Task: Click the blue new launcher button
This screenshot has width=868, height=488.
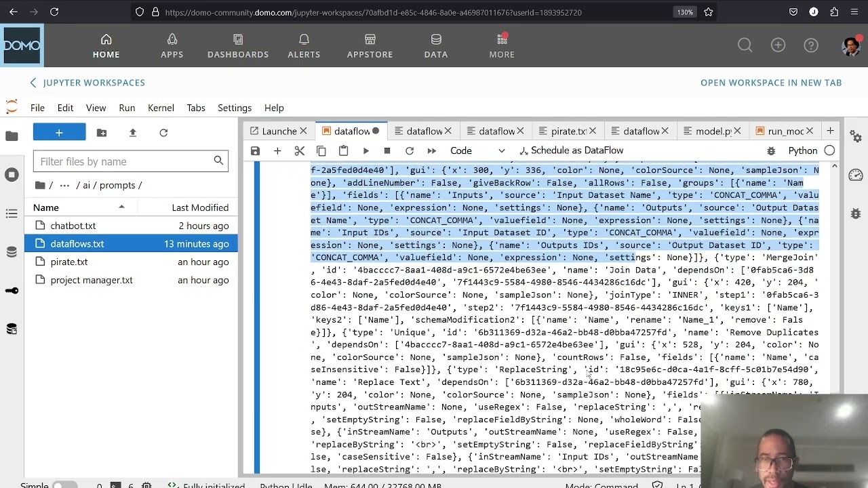Action: coord(60,133)
